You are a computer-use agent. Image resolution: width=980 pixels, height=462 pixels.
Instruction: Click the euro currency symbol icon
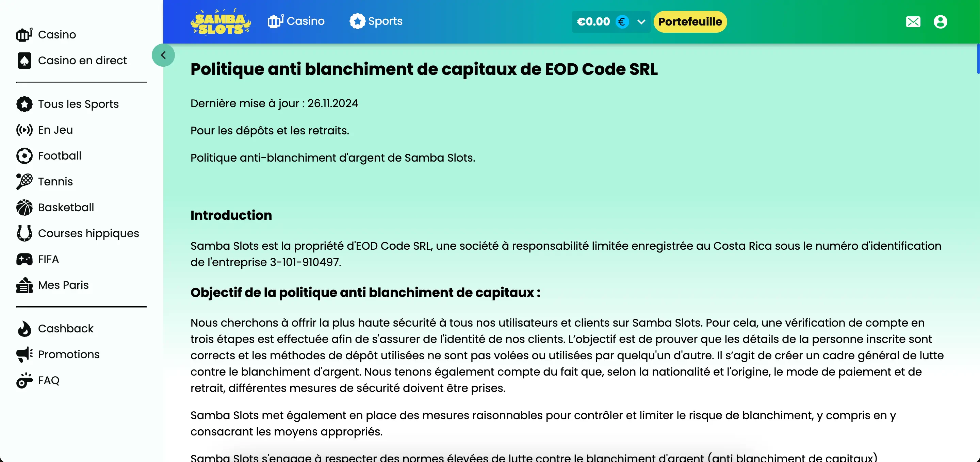pos(622,22)
